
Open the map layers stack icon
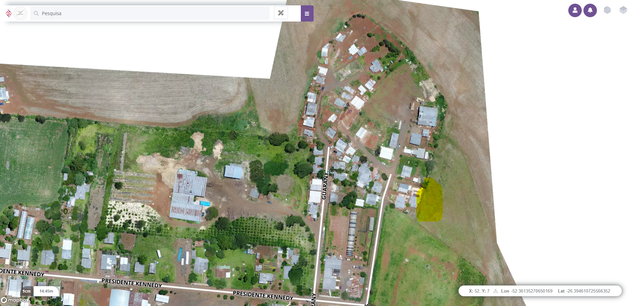pos(623,10)
